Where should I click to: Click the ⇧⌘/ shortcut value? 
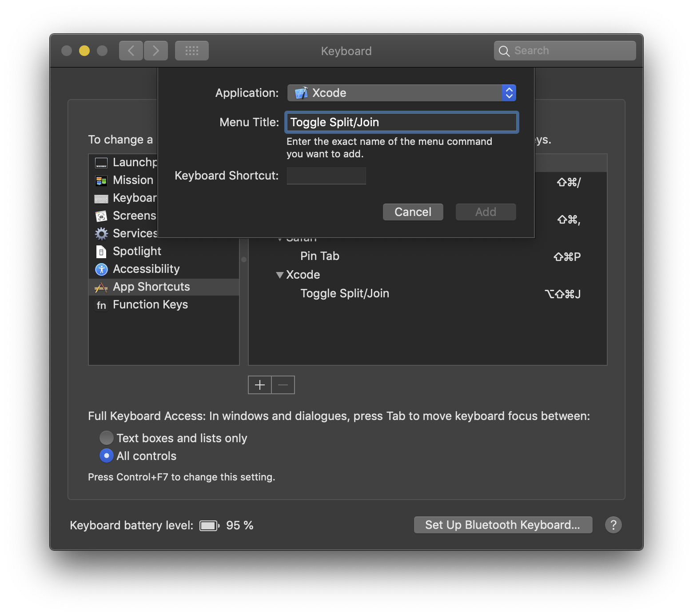[x=569, y=182]
